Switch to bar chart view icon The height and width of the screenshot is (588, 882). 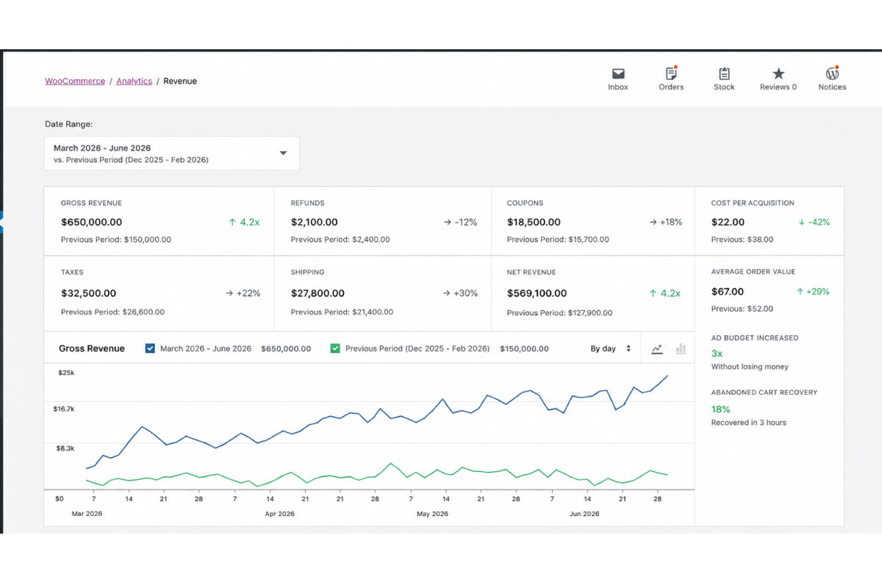coord(681,348)
